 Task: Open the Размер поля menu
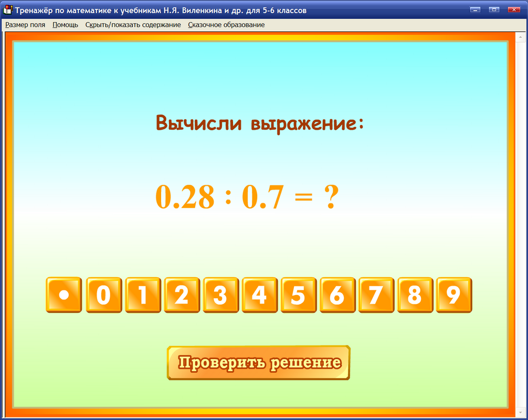25,24
